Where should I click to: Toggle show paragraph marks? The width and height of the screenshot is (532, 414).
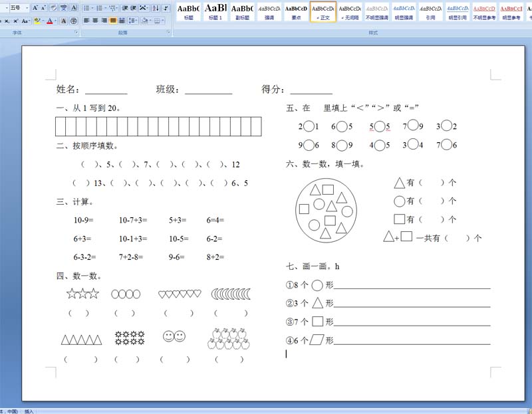[166, 8]
